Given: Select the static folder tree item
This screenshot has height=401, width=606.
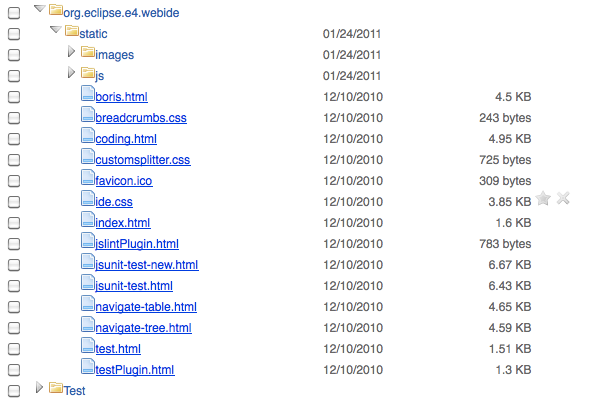Looking at the screenshot, I should coord(93,34).
